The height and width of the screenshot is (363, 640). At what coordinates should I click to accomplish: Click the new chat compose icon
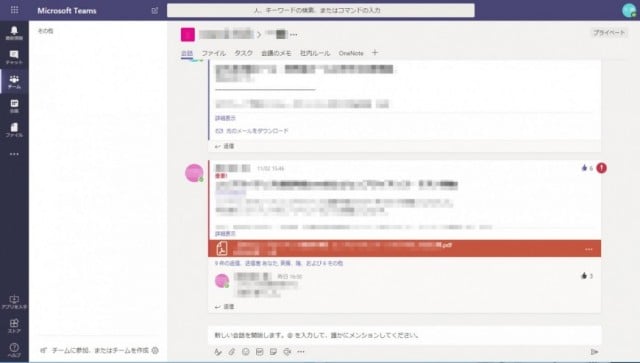tap(155, 11)
